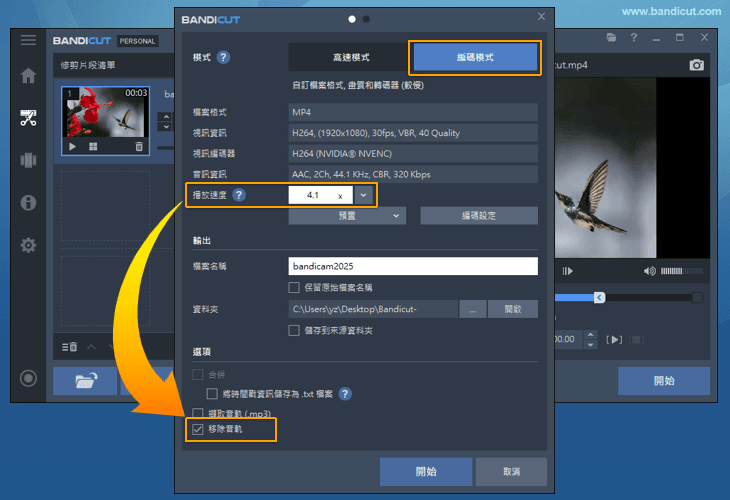Viewport: 730px width, 500px height.
Task: Increase time value with up stepper
Action: point(590,334)
